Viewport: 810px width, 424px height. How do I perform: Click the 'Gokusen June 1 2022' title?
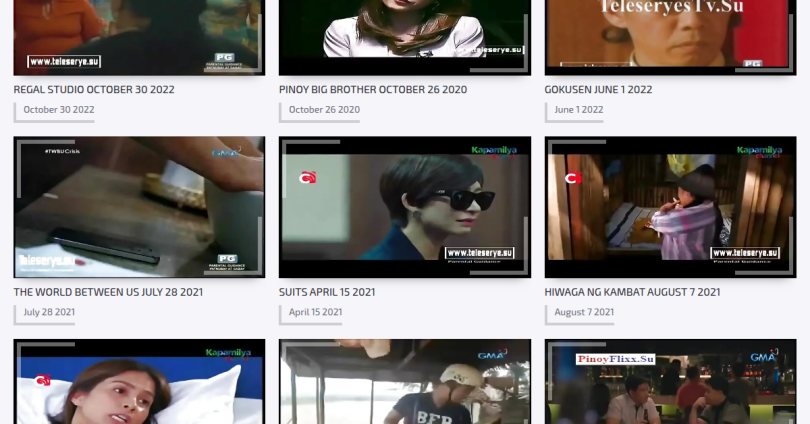click(x=598, y=90)
